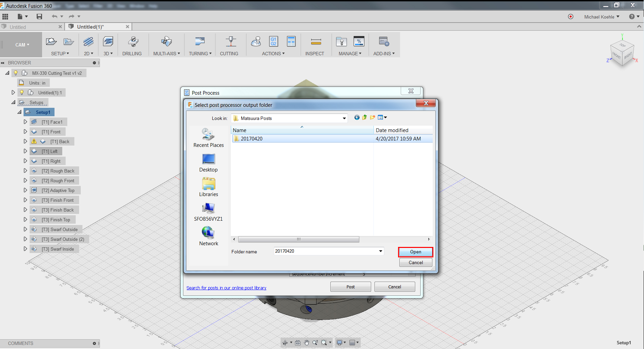The height and width of the screenshot is (349, 644).
Task: Click the Task Manager percent icon
Action: click(359, 41)
